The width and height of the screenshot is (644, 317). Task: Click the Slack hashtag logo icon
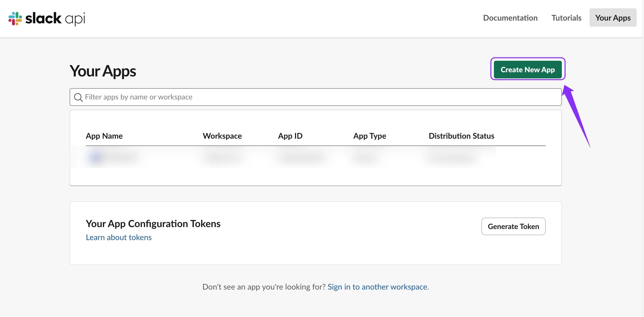(x=15, y=18)
